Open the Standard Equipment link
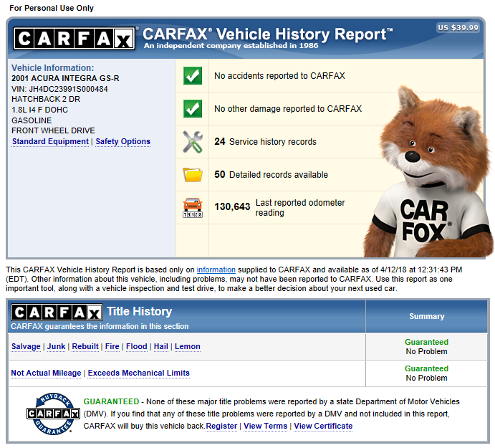Viewport: 495px width, 448px height. coord(50,141)
